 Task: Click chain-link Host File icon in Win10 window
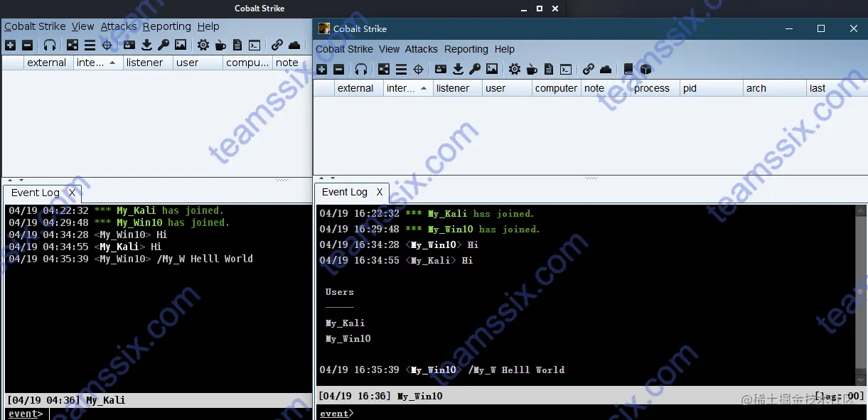click(x=589, y=69)
